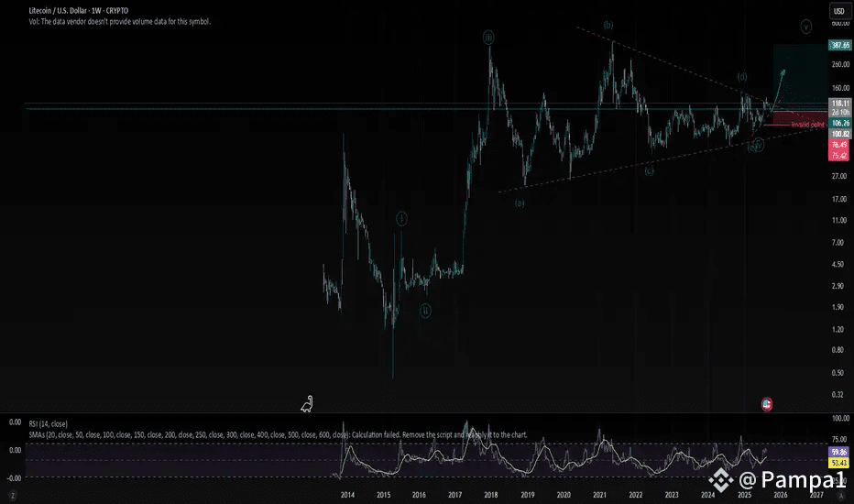Click the 2020 label on time axis
The image size is (854, 504).
click(x=564, y=495)
